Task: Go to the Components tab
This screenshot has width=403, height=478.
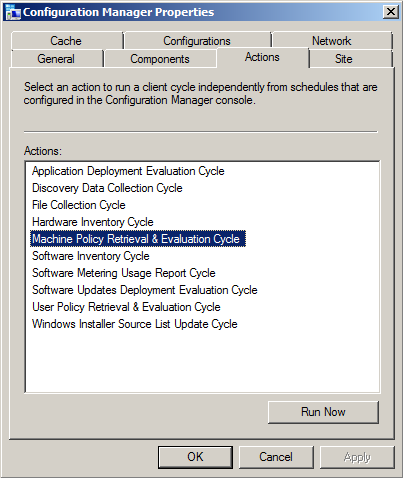Action: [160, 59]
